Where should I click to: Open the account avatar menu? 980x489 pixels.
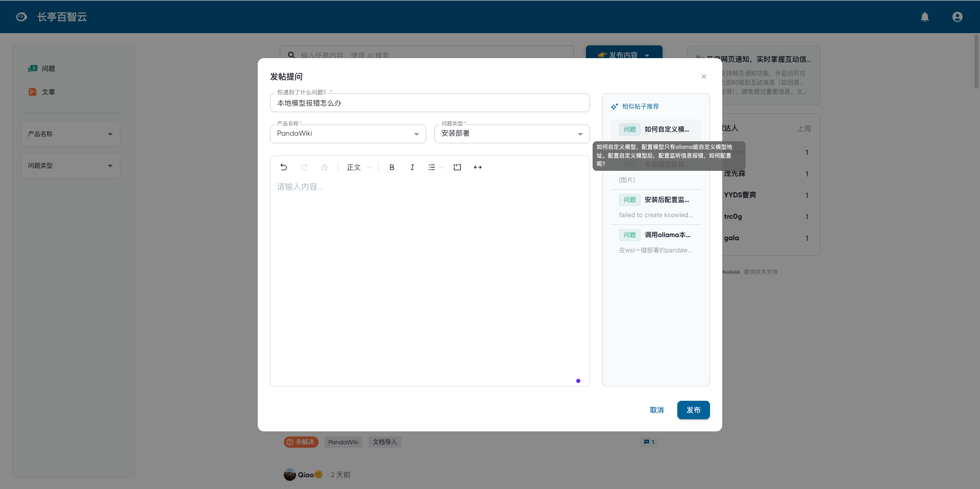(x=957, y=17)
